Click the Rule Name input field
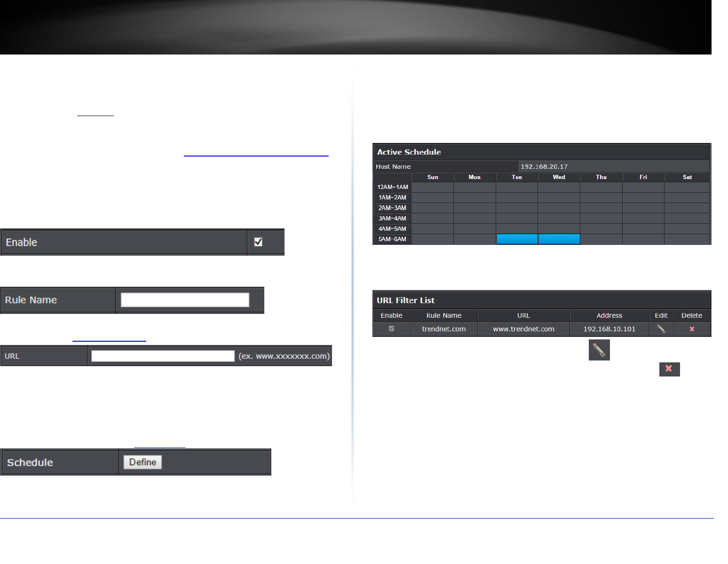The image size is (728, 564). pos(185,300)
